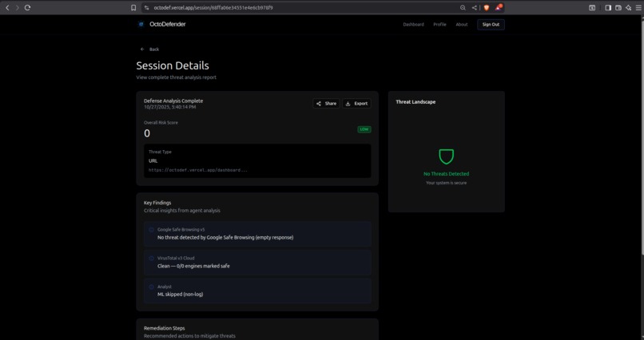Click the OctoDefender brand name
644x340 pixels.
[168, 24]
